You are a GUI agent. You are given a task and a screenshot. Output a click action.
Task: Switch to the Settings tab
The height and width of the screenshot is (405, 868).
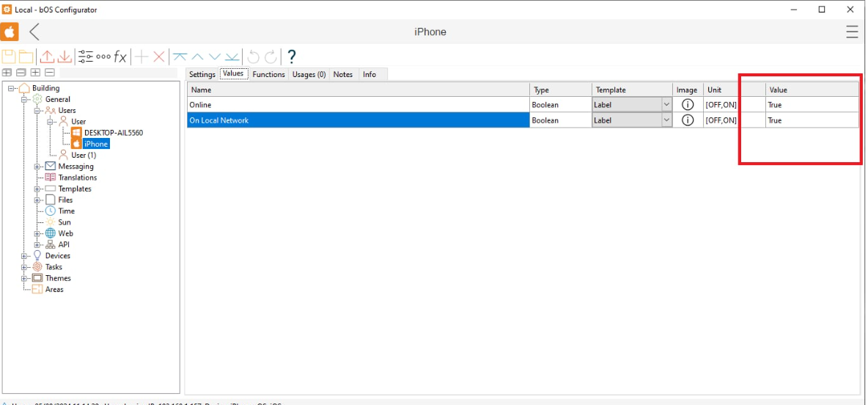[x=202, y=74]
